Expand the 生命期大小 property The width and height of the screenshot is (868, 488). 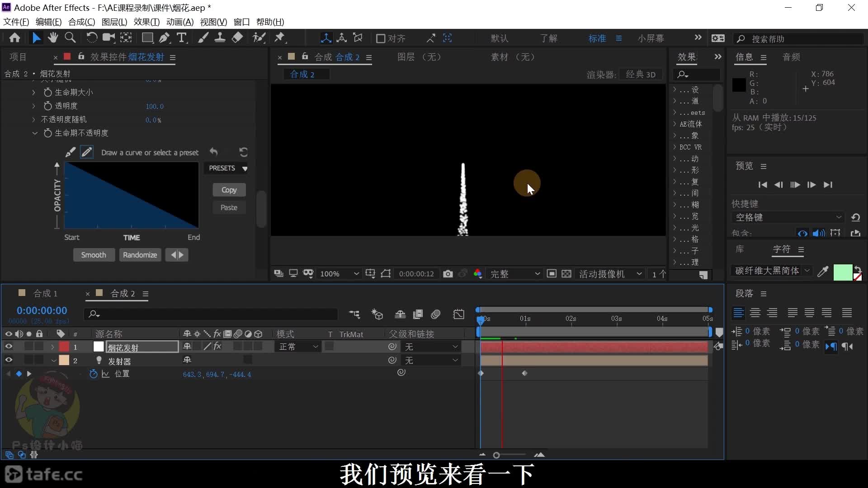click(34, 92)
